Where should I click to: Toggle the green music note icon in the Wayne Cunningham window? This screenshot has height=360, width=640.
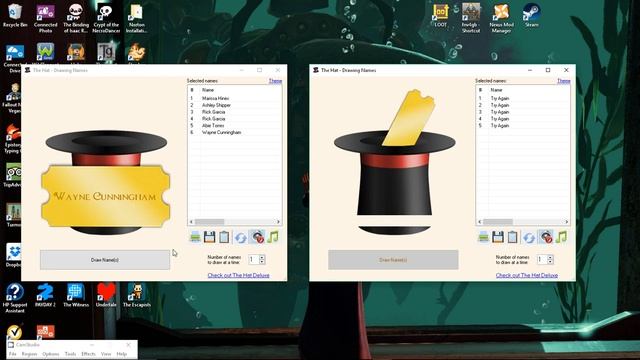[273, 237]
